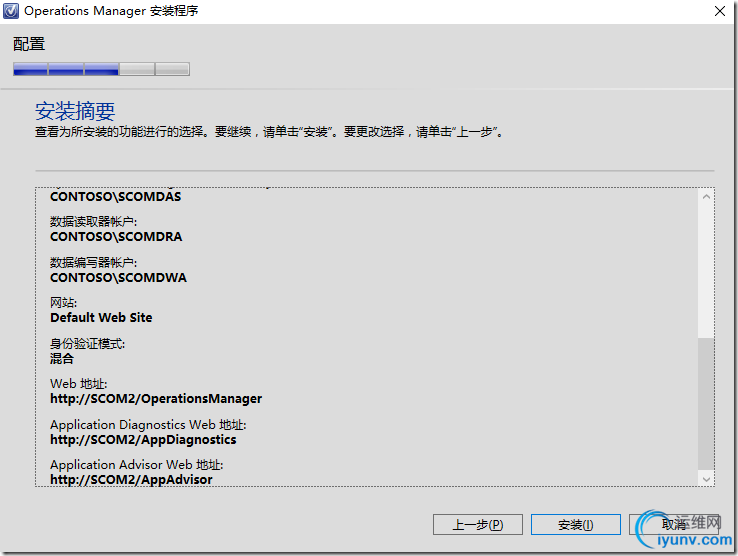738x556 pixels.
Task: Select the 数据编写器帐户 label
Action: [x=94, y=262]
